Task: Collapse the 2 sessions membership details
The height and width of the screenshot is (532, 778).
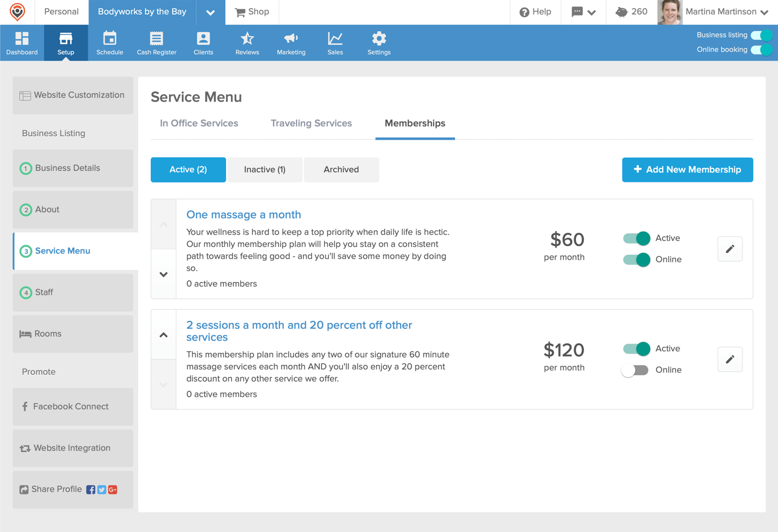Action: tap(163, 334)
